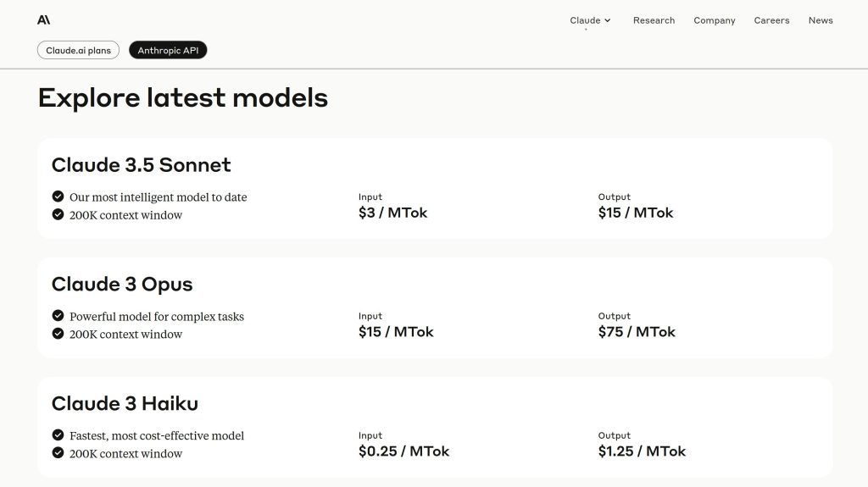Viewport: 868px width, 487px height.
Task: Visit the Careers link
Action: point(771,20)
